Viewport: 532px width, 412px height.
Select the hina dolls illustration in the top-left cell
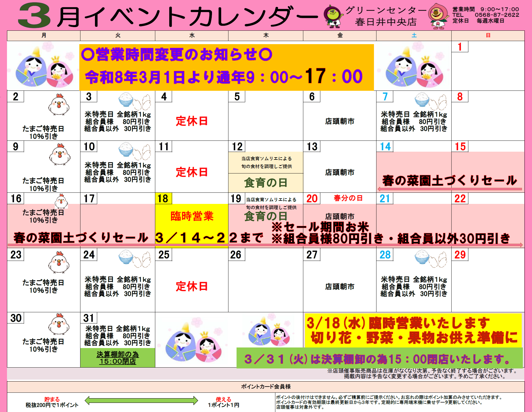[x=44, y=68]
